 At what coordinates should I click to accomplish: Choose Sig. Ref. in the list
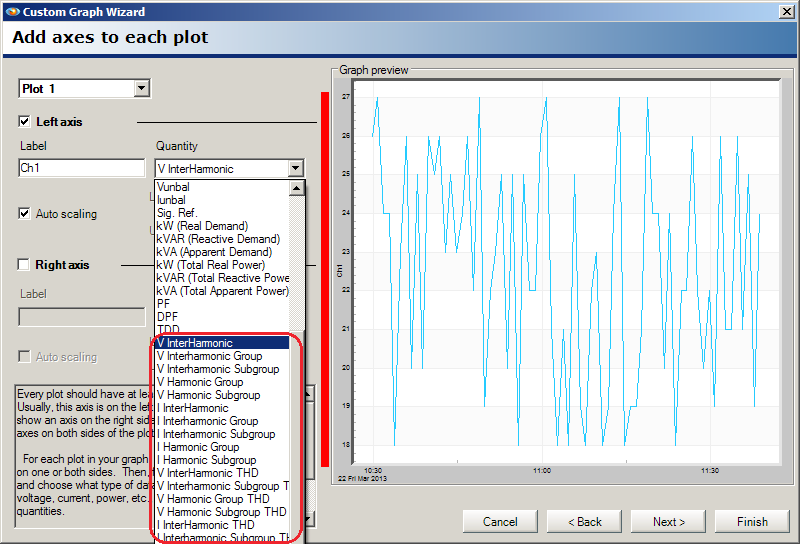(222, 213)
